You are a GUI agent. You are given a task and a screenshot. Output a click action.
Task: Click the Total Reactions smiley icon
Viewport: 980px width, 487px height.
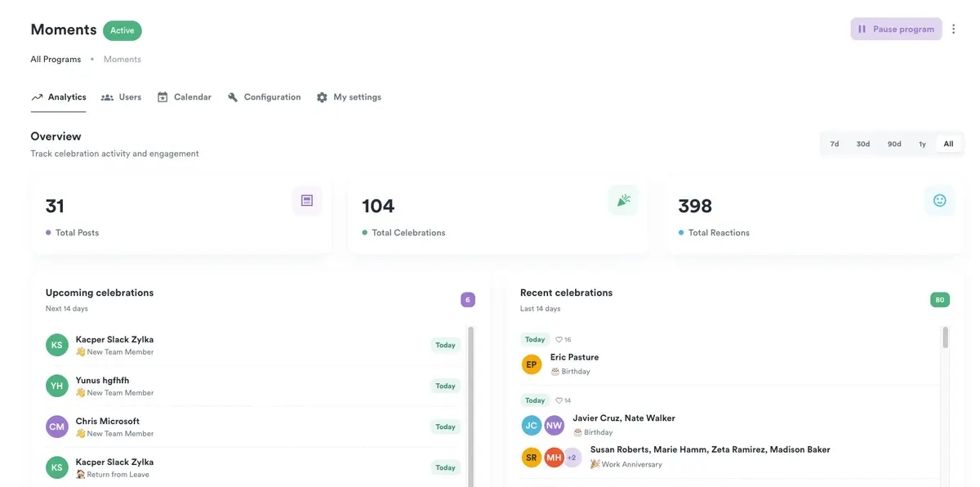[939, 200]
